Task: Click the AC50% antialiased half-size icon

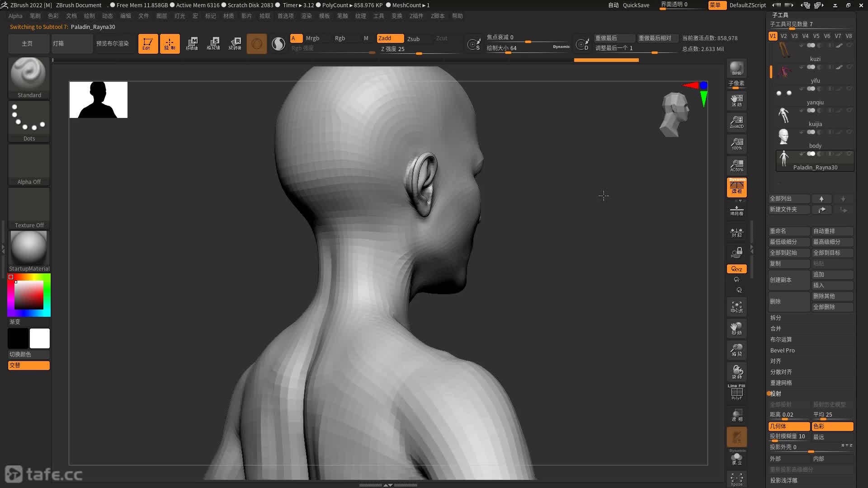Action: 736,165
